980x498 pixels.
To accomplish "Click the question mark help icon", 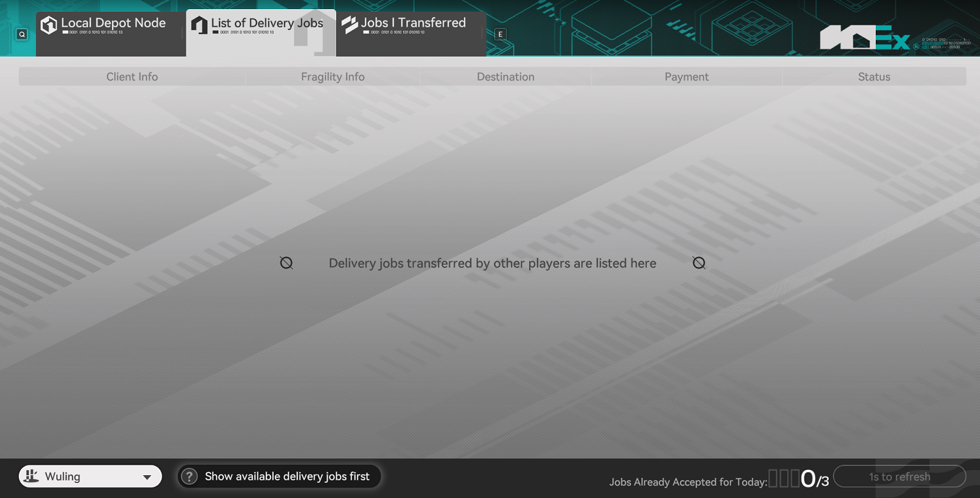I will (x=189, y=477).
